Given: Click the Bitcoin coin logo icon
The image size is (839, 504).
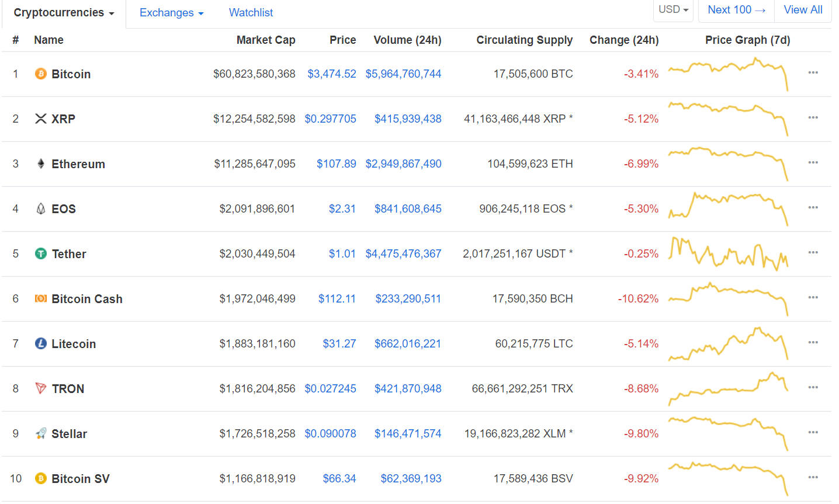Looking at the screenshot, I should (x=40, y=74).
